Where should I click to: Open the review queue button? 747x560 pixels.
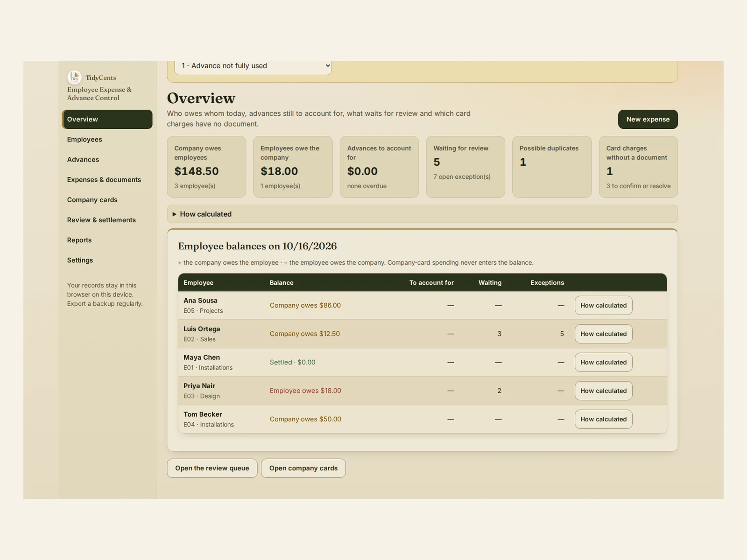[212, 468]
